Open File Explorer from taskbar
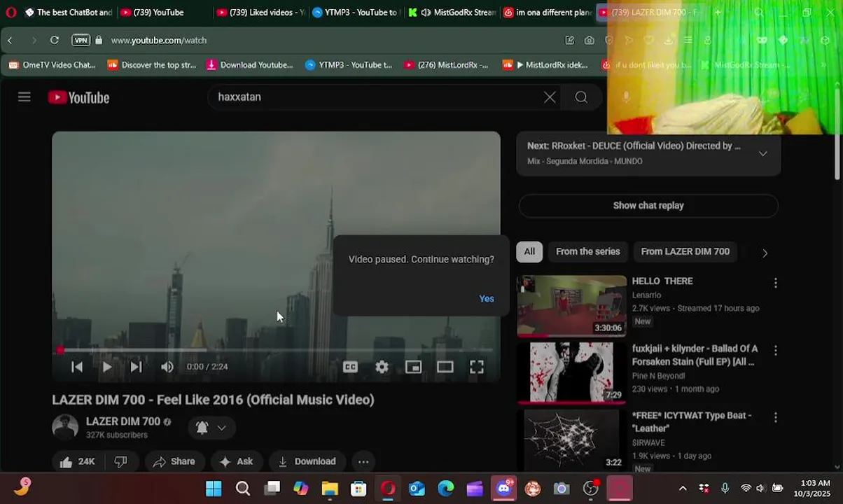The height and width of the screenshot is (504, 843). 330,489
